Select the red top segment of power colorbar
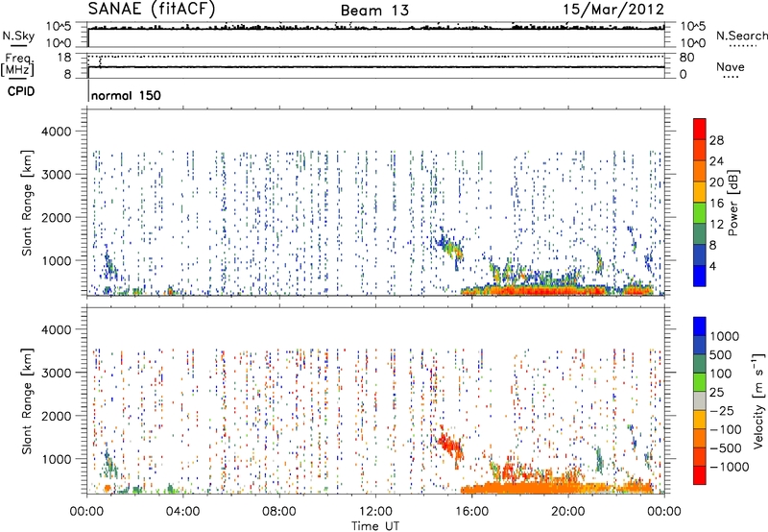Image resolution: width=768 pixels, height=532 pixels. pyautogui.click(x=700, y=129)
